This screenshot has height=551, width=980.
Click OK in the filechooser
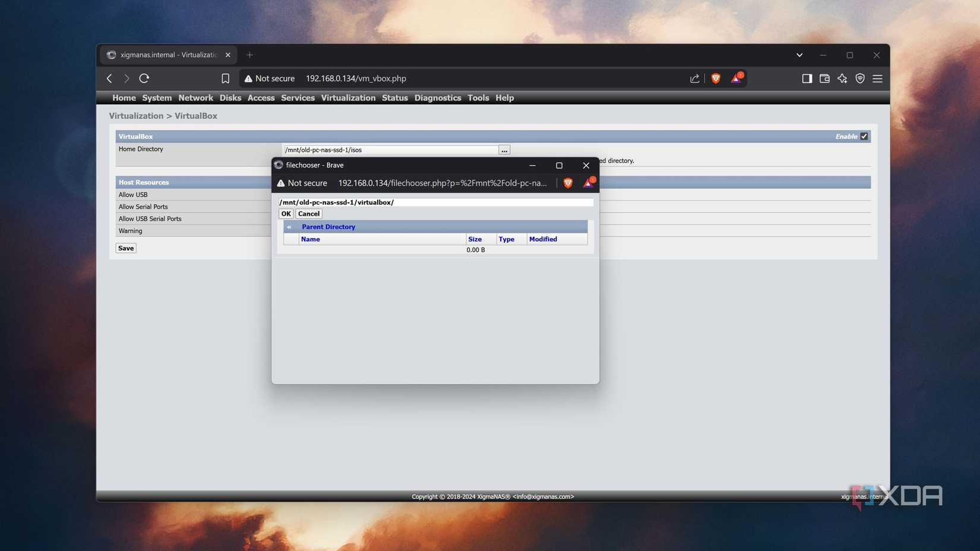[x=286, y=214]
